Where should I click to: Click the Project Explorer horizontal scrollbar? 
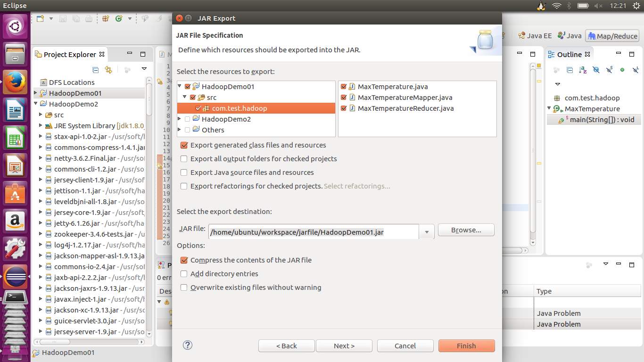pyautogui.click(x=90, y=342)
